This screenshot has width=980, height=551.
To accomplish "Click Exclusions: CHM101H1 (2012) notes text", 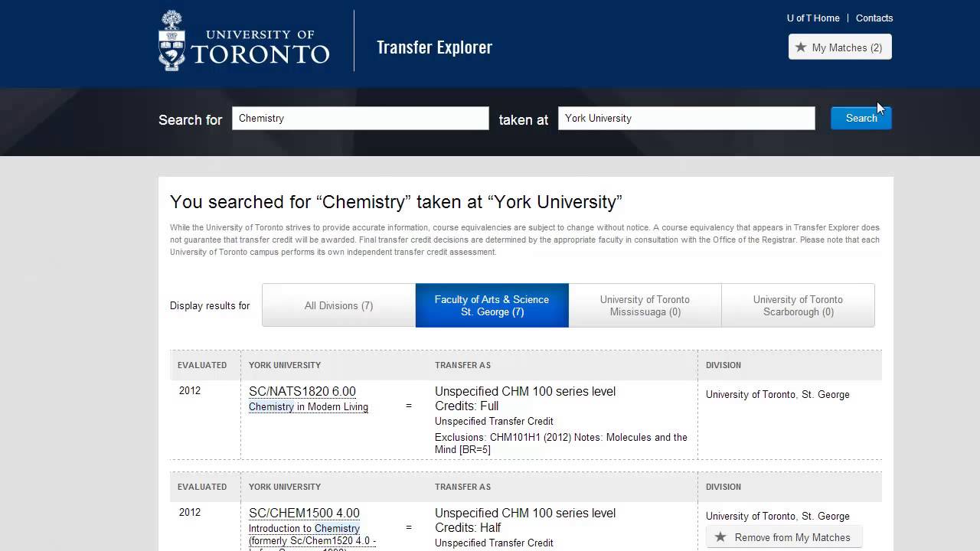I will pyautogui.click(x=561, y=444).
